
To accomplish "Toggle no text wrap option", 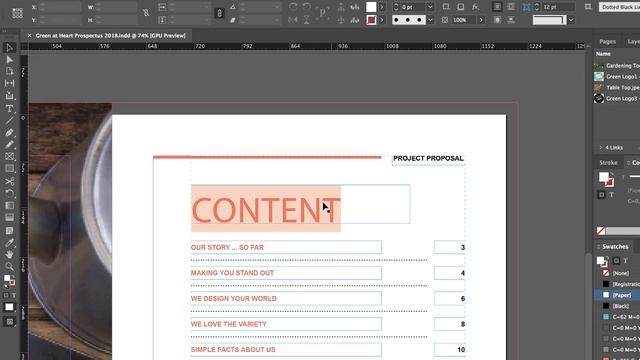I will point(497,7).
